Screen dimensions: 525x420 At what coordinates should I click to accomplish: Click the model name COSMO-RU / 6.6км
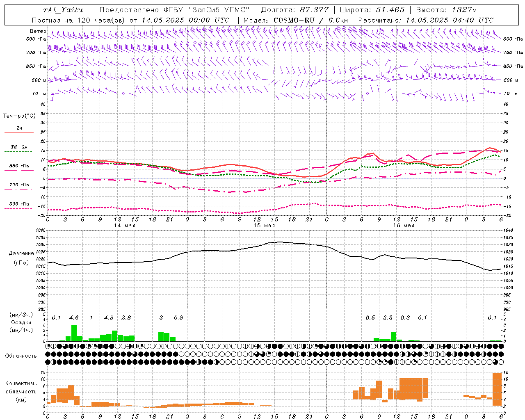click(310, 20)
